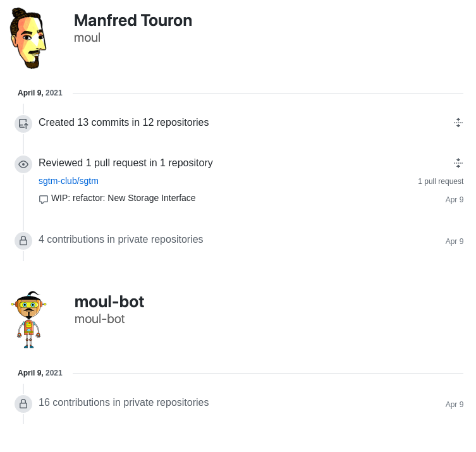Image resolution: width=476 pixels, height=452 pixels.
Task: Click the eye icon for reviewed pull request
Action: click(23, 164)
